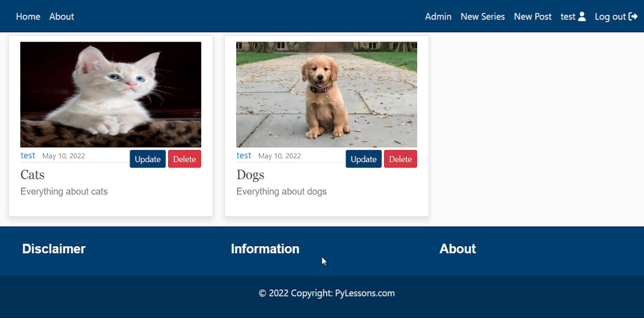
Task: Click the log out arrow icon
Action: coord(633,17)
